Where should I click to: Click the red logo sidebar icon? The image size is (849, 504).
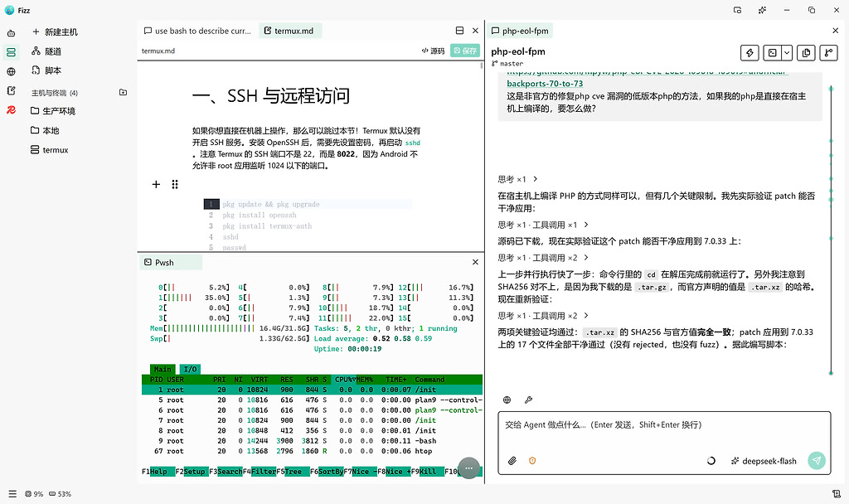click(11, 110)
